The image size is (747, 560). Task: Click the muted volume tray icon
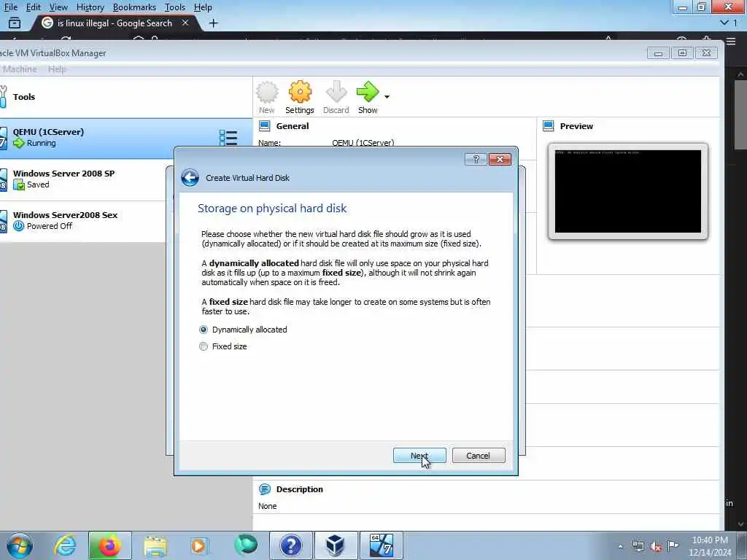[656, 546]
